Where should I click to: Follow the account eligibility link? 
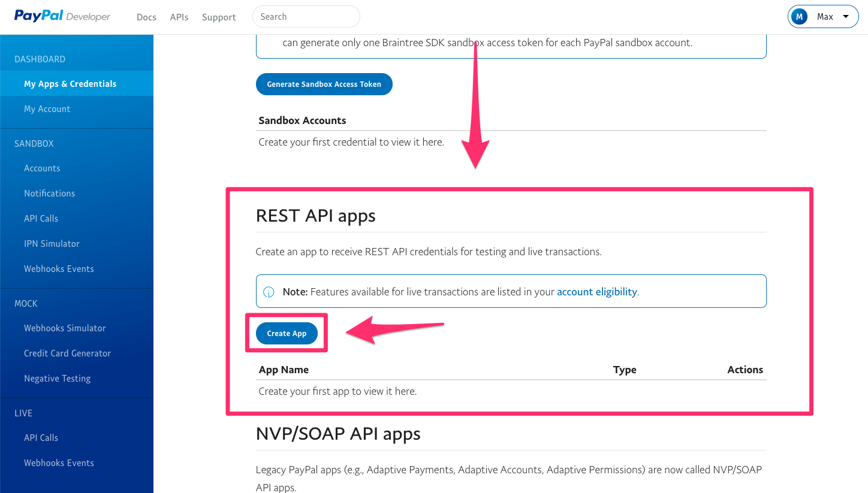click(596, 292)
